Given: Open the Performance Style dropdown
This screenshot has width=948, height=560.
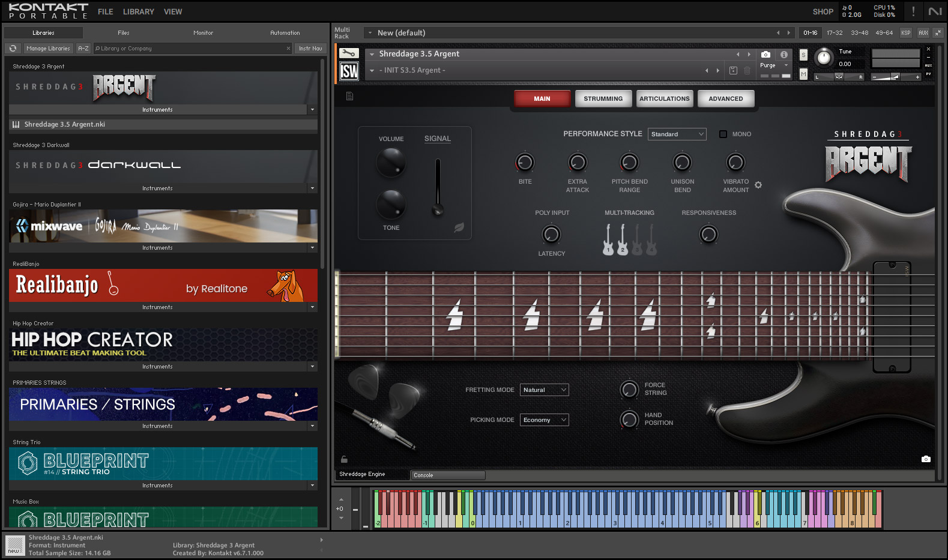Looking at the screenshot, I should tap(677, 134).
